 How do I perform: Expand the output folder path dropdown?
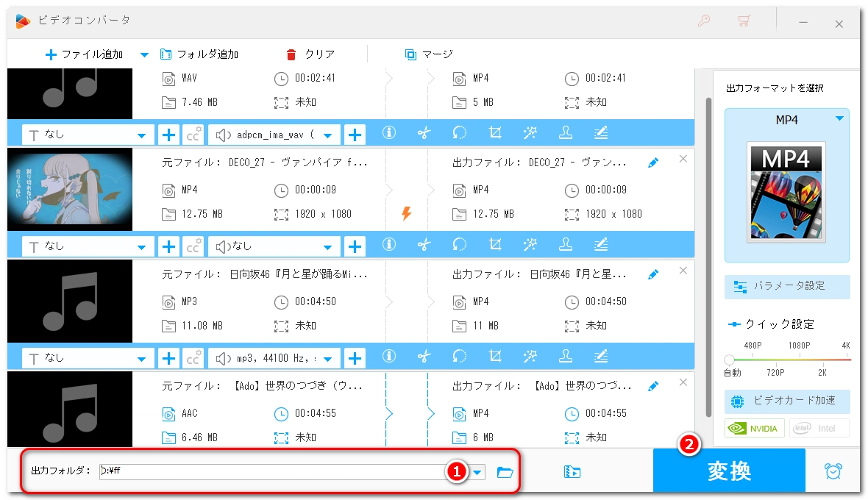(x=477, y=472)
